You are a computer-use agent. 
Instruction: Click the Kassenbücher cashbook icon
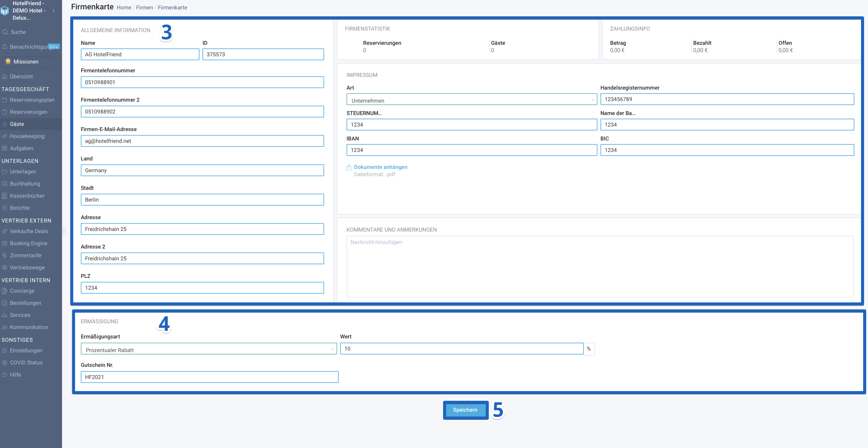click(x=5, y=196)
